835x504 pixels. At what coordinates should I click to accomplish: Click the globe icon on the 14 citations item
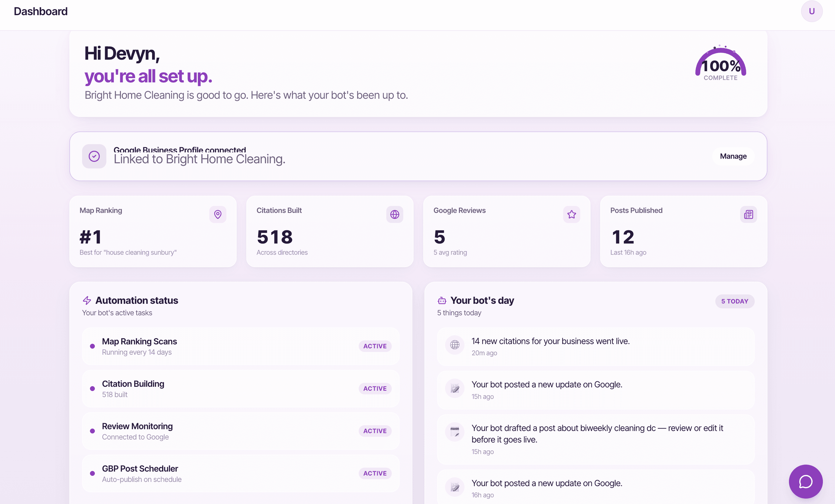(454, 345)
